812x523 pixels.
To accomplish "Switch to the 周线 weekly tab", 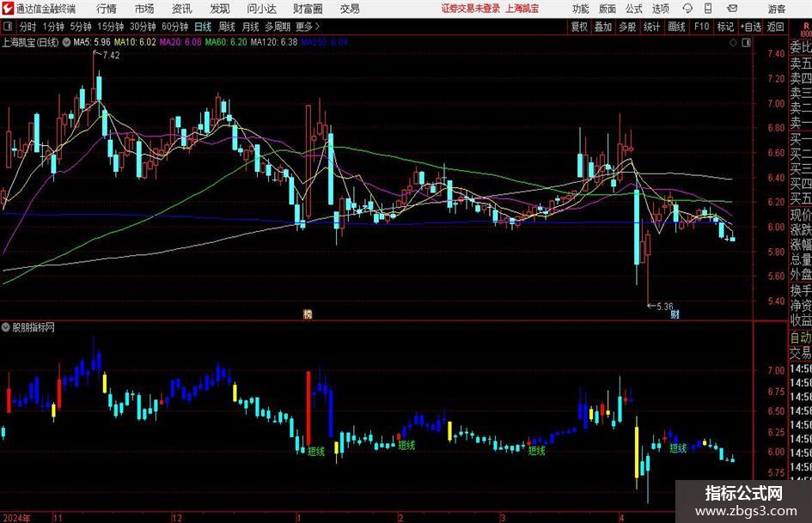I will click(227, 27).
